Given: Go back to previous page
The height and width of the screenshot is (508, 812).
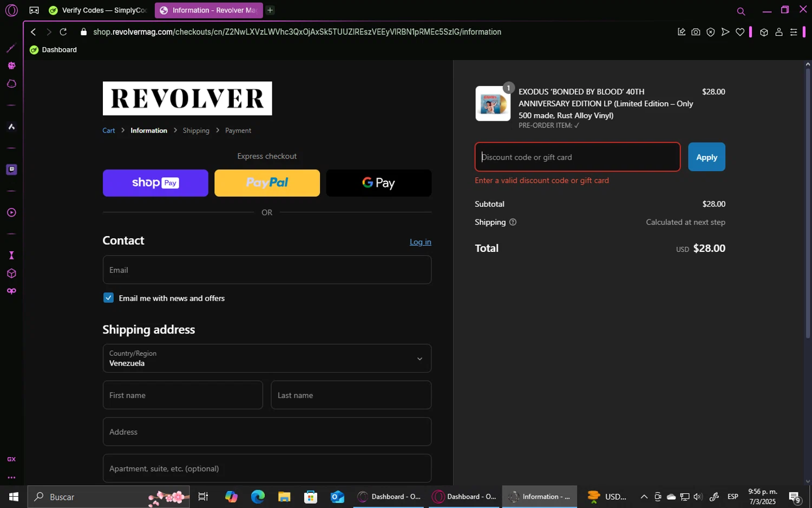Looking at the screenshot, I should 34,32.
